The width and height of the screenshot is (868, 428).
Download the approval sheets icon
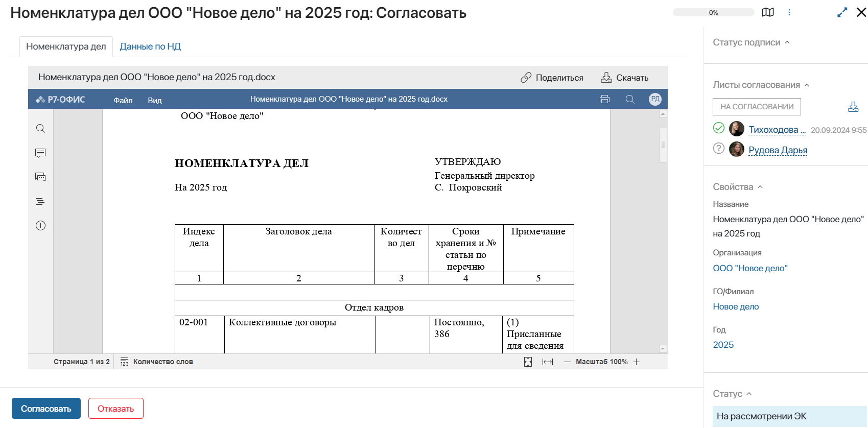coord(853,107)
